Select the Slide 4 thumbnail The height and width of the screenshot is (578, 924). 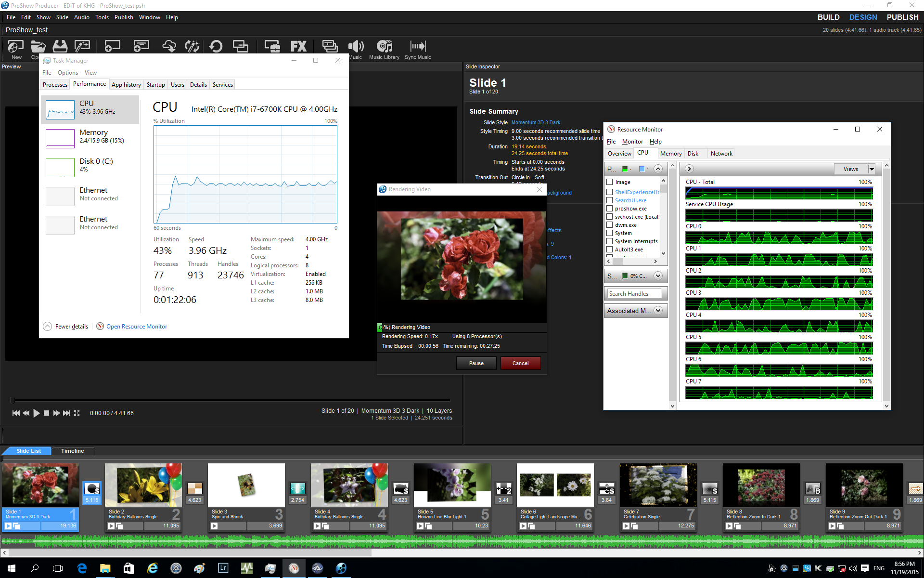click(349, 486)
